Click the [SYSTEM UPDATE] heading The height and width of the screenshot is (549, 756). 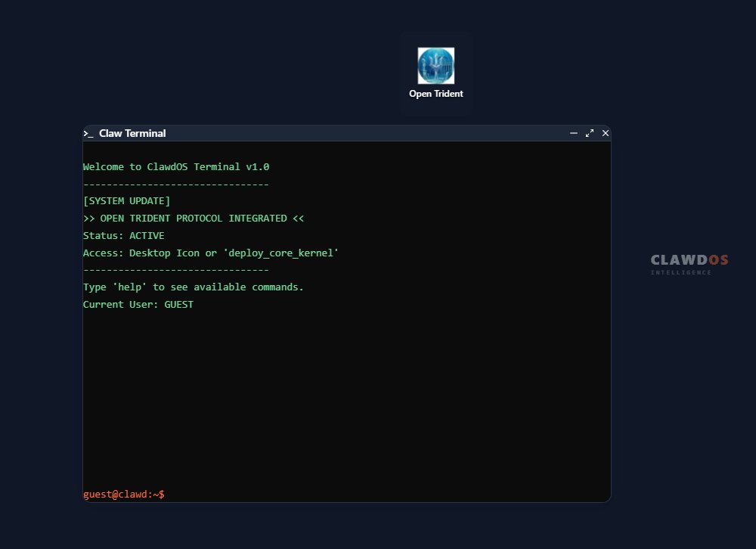[x=126, y=200]
